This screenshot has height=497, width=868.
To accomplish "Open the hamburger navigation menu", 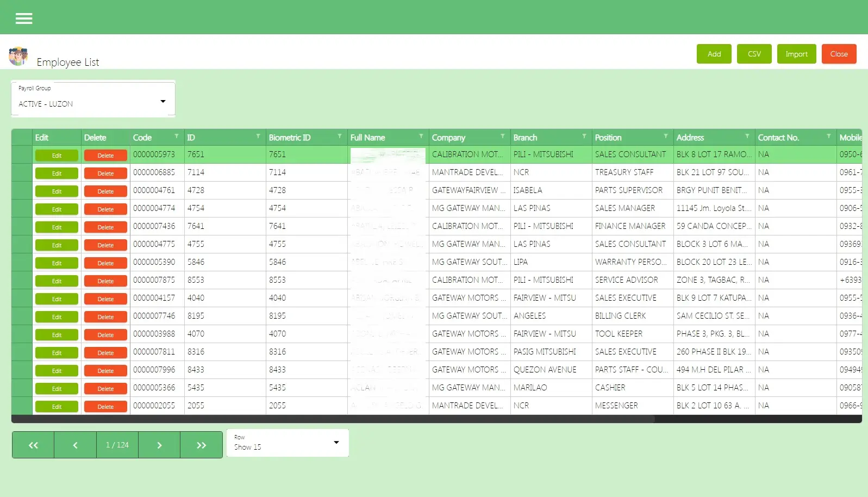I will [x=24, y=18].
